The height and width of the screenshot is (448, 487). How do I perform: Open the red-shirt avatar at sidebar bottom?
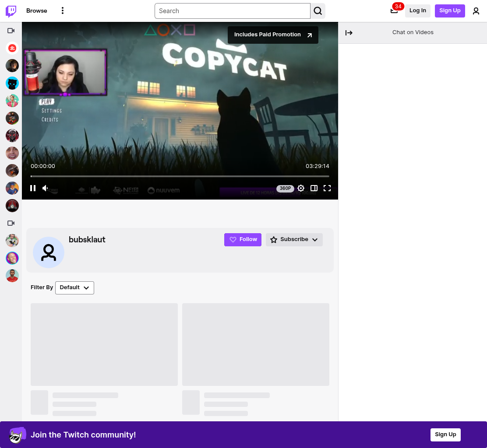pos(12,276)
